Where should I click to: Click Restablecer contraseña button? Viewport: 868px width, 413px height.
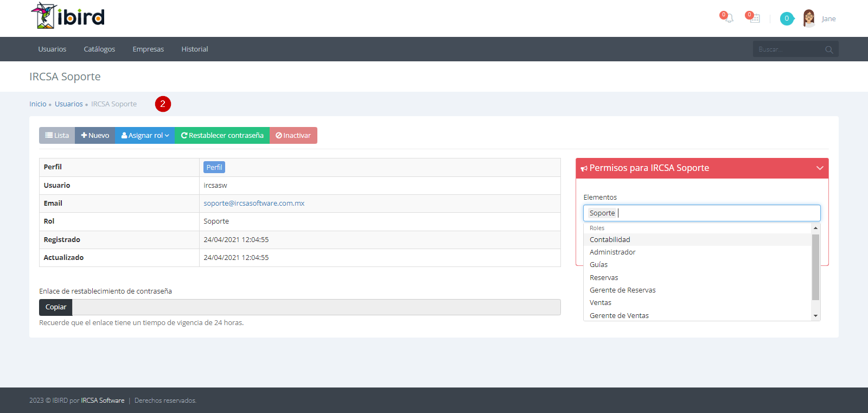(x=222, y=136)
